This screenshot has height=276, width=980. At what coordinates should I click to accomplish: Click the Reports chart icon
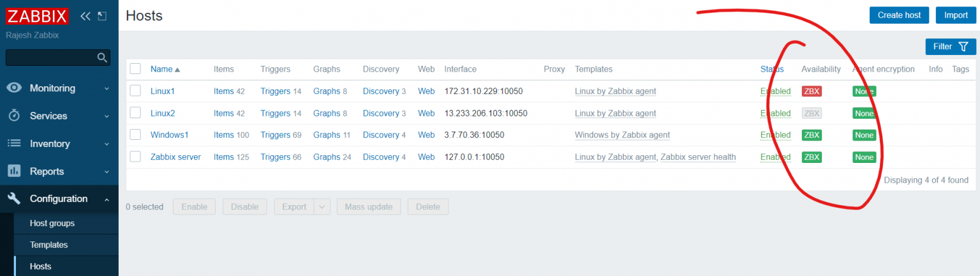(14, 171)
